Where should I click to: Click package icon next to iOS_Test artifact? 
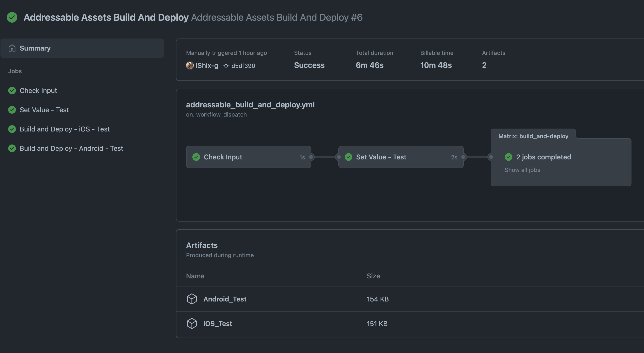pyautogui.click(x=192, y=324)
